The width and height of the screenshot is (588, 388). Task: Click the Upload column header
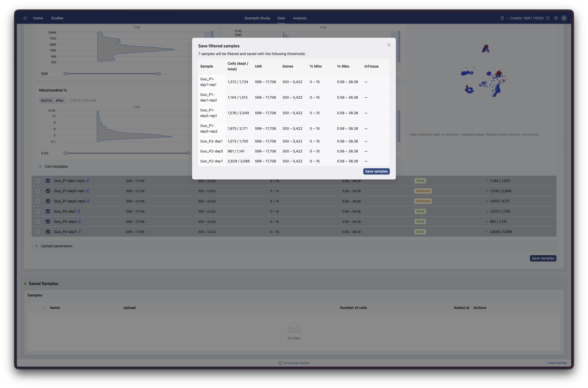coord(129,308)
